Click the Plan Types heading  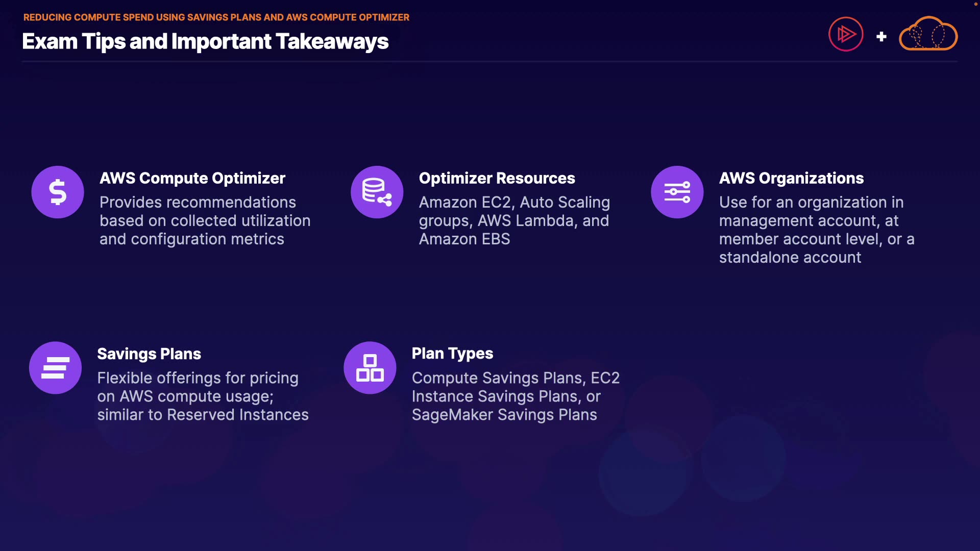(x=452, y=354)
